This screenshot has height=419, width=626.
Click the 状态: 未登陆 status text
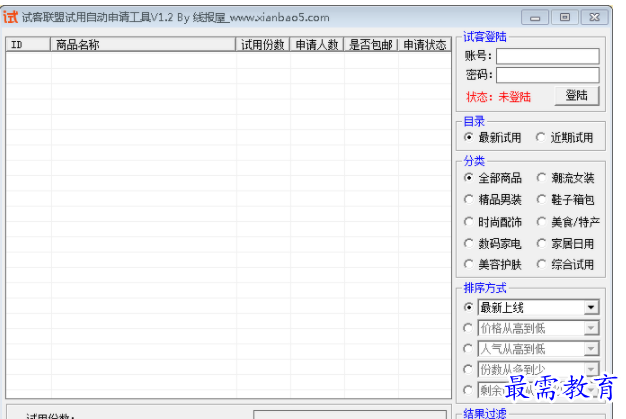coord(498,97)
